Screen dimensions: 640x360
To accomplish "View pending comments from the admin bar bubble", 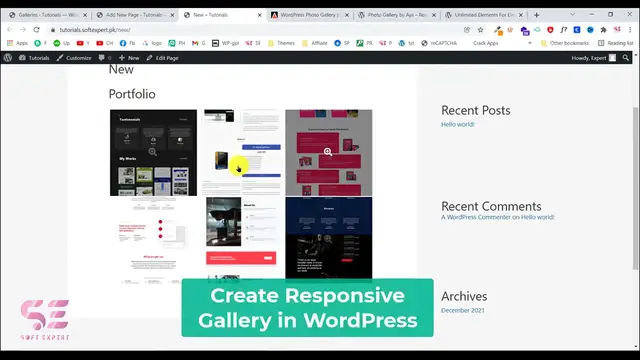I will tap(105, 58).
